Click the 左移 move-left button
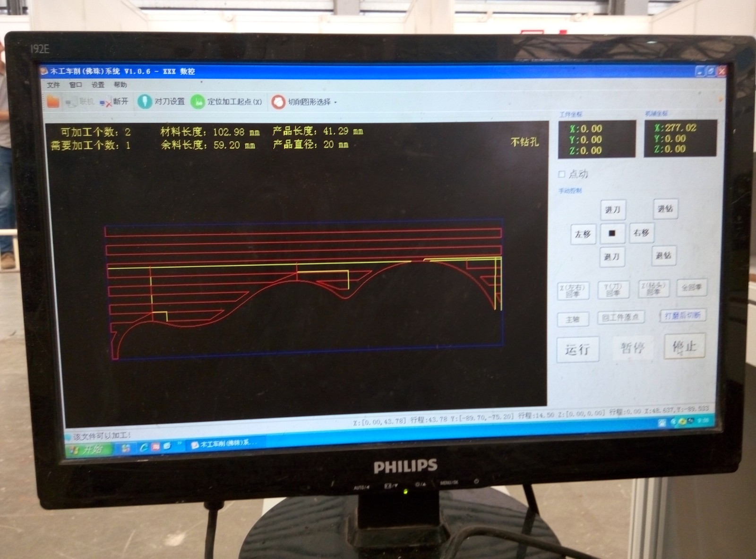Screen dimensions: 756x559 click(x=583, y=234)
